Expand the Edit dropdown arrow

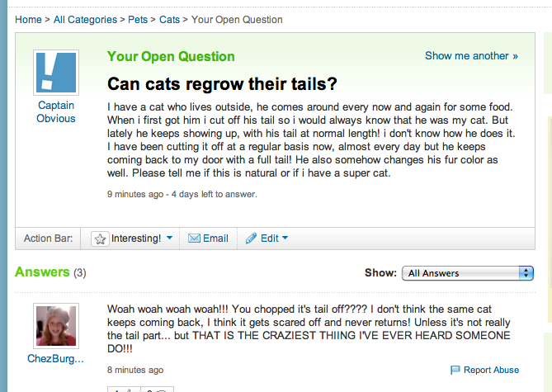click(285, 238)
